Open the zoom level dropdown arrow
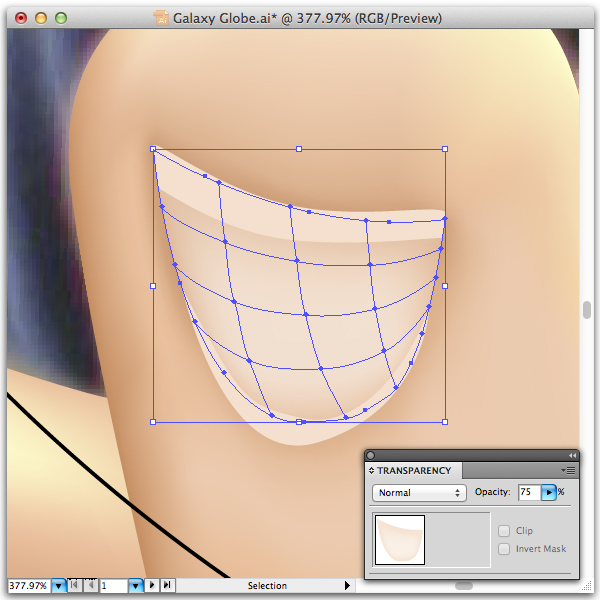 click(x=59, y=586)
